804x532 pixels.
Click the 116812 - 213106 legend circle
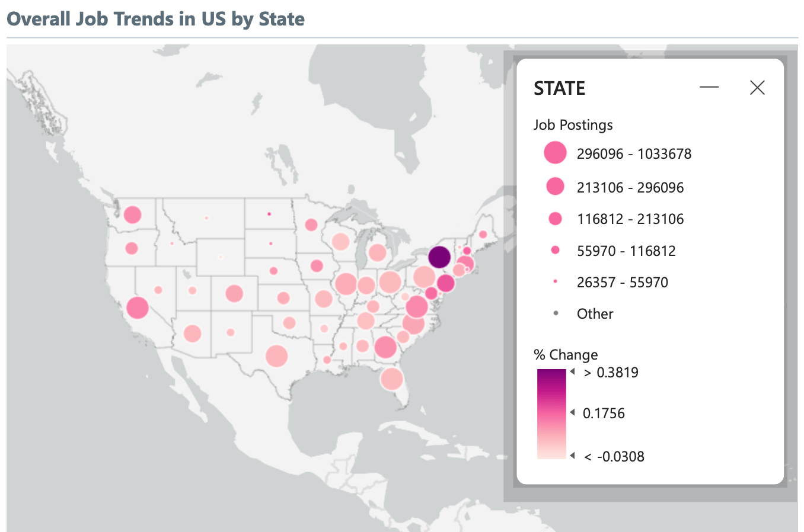556,219
